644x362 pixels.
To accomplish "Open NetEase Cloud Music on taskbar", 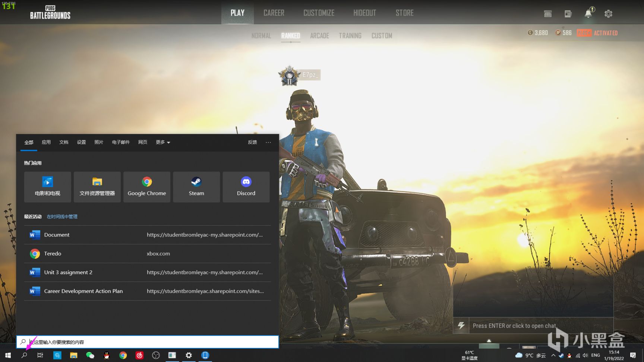I will click(139, 355).
